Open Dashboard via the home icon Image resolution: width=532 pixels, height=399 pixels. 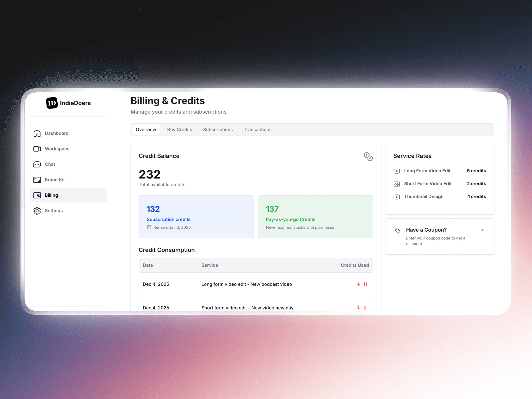tap(37, 133)
